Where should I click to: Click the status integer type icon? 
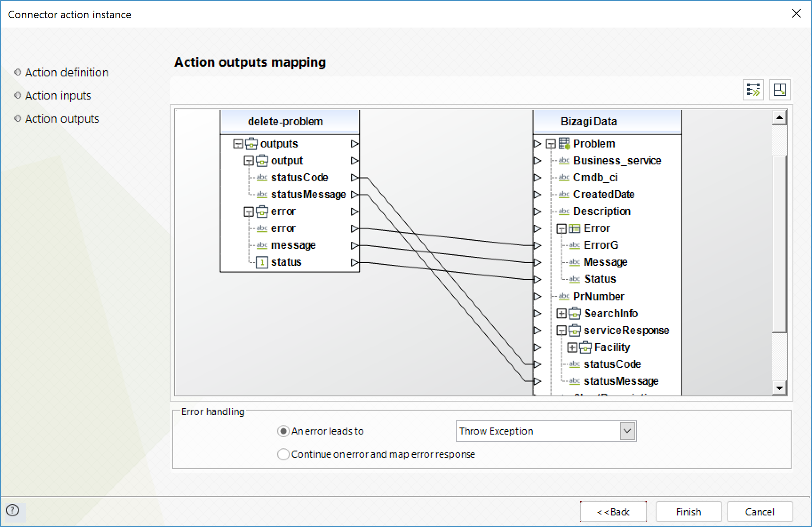[262, 262]
